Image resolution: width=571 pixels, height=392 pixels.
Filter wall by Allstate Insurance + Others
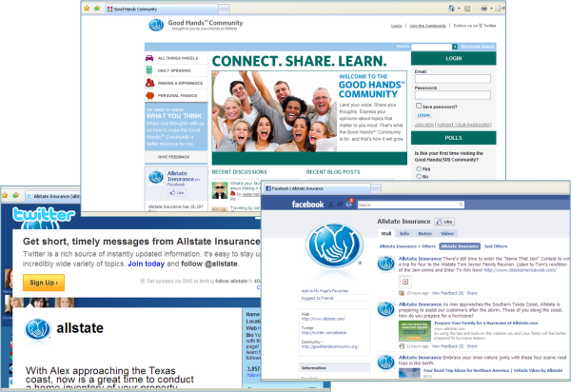(x=407, y=246)
